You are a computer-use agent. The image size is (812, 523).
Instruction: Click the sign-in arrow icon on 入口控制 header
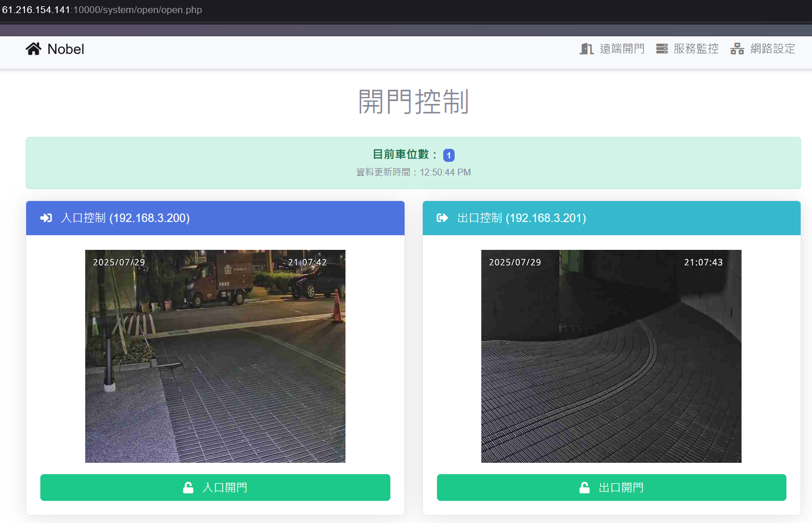(x=46, y=218)
